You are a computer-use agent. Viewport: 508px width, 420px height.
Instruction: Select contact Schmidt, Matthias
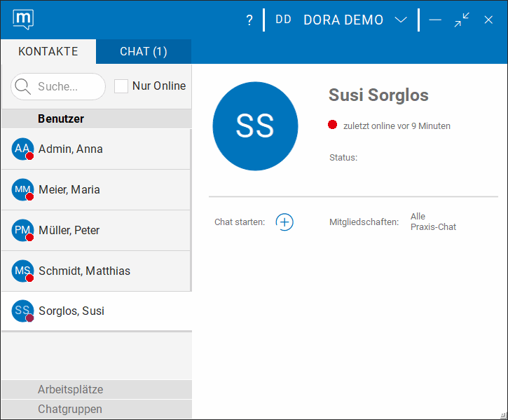[x=95, y=271]
